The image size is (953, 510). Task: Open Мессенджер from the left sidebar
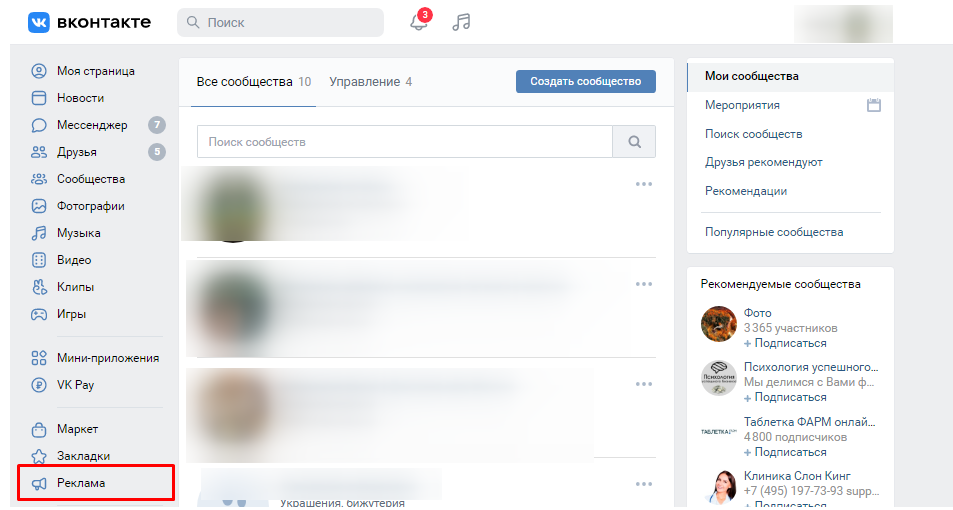tap(92, 125)
